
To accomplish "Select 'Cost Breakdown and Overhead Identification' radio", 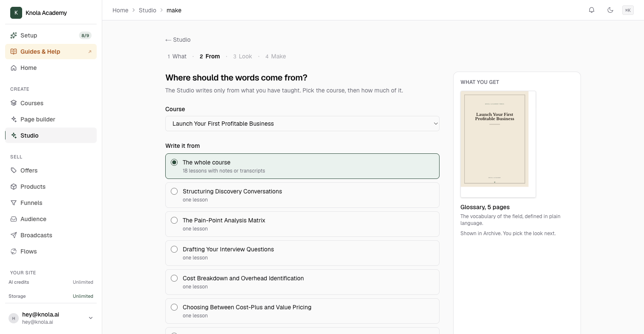I will [174, 278].
